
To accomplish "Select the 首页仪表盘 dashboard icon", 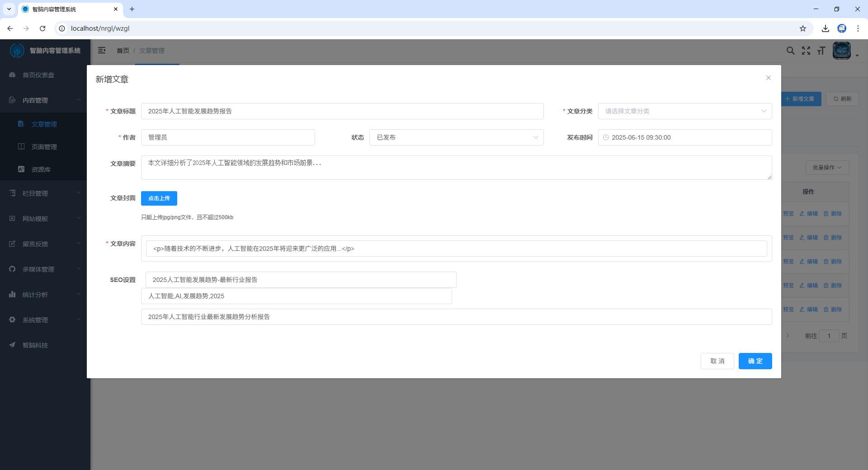I will pyautogui.click(x=12, y=75).
